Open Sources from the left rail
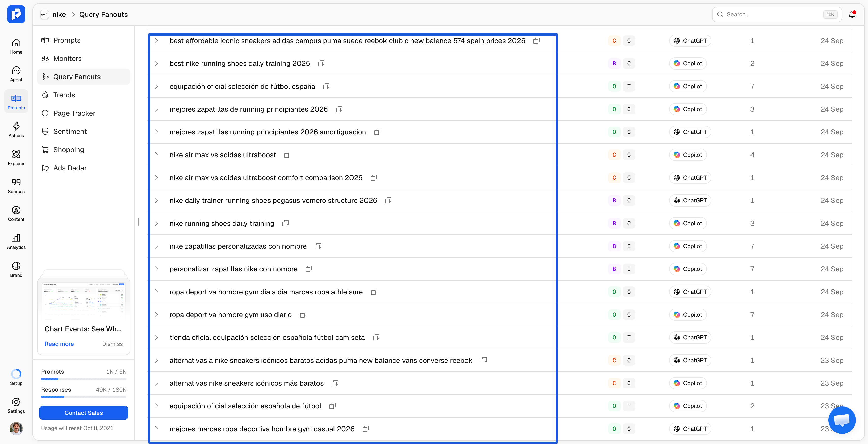This screenshot has width=868, height=444. (16, 186)
